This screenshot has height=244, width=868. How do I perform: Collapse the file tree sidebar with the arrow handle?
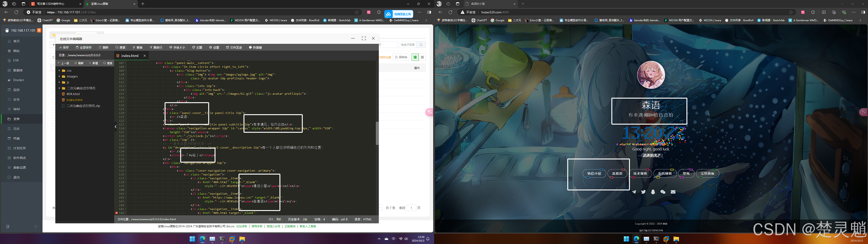pos(116,127)
